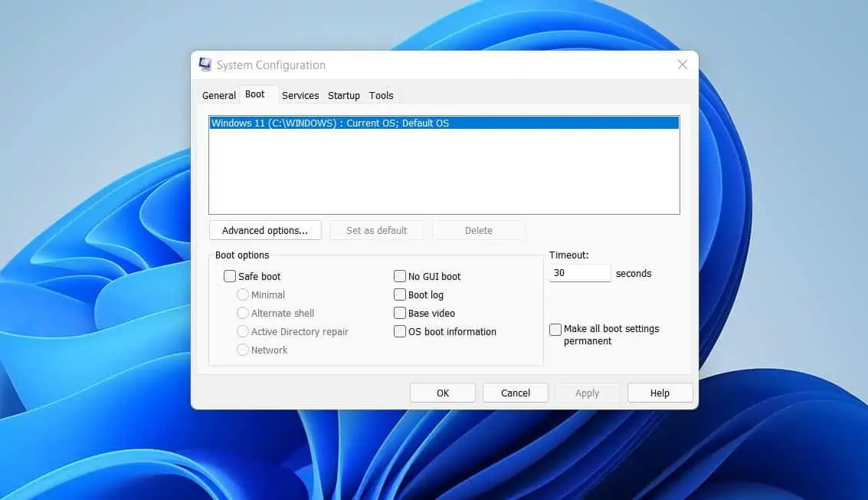Confirm with the OK button
Image resolution: width=868 pixels, height=500 pixels.
point(443,393)
